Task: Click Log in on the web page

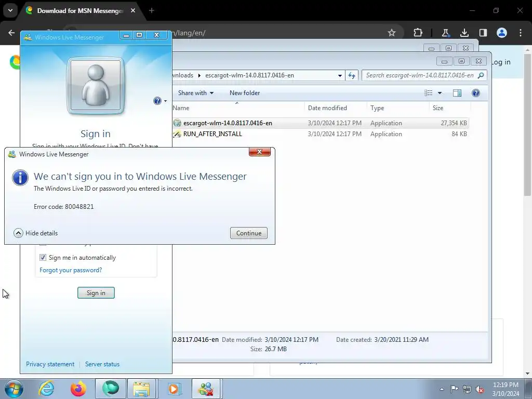Action: click(501, 62)
